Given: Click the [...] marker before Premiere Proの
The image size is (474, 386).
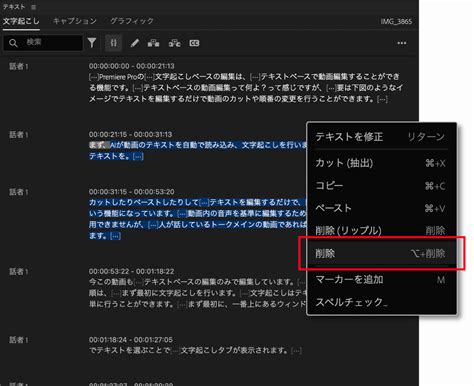Looking at the screenshot, I should tap(94, 77).
